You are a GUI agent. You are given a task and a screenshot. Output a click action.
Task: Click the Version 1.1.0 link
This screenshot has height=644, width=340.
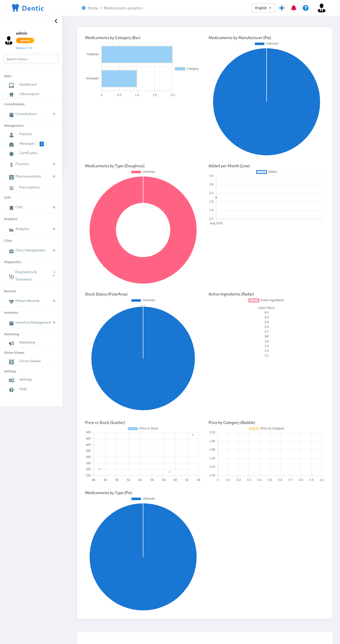click(x=24, y=48)
